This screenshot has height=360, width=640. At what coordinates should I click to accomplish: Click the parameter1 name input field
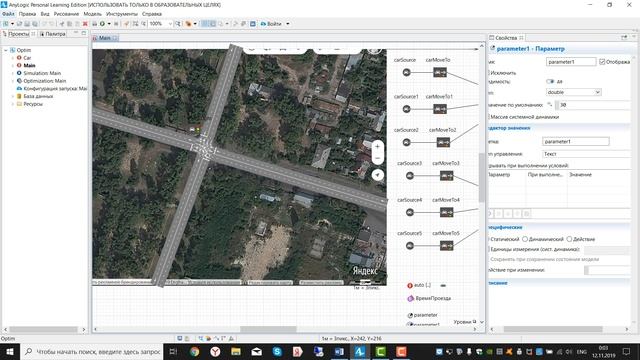click(571, 62)
